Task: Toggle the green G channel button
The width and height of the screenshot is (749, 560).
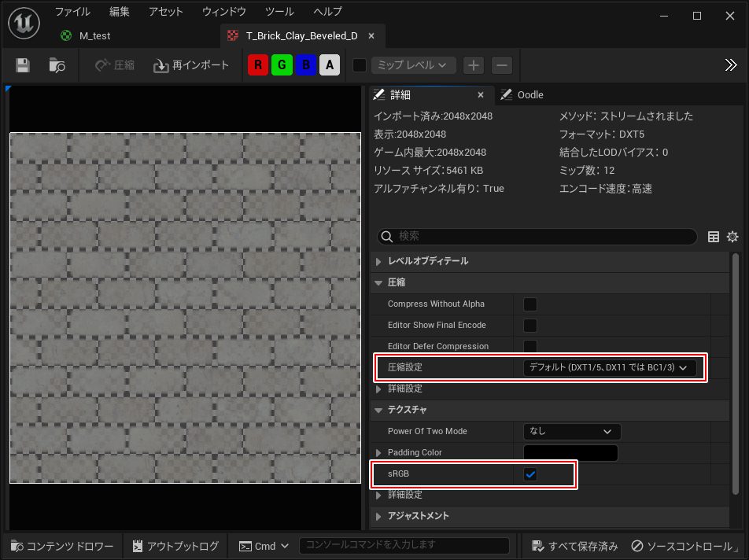Action: [282, 65]
